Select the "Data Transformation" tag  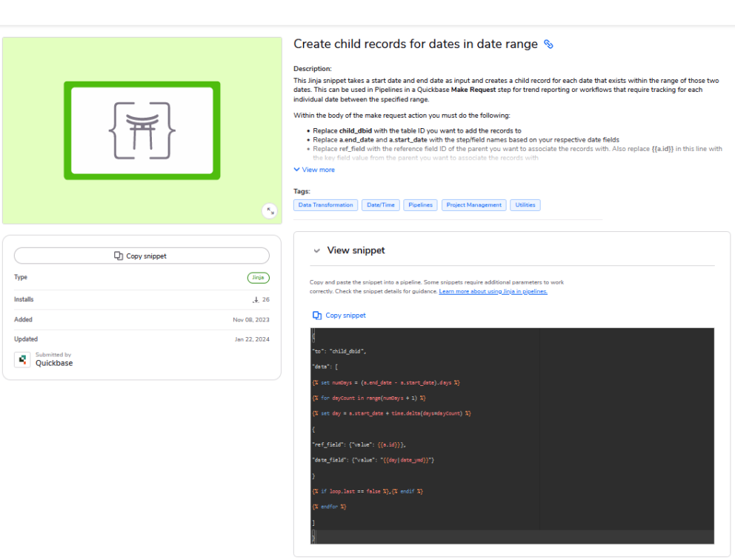[325, 204]
